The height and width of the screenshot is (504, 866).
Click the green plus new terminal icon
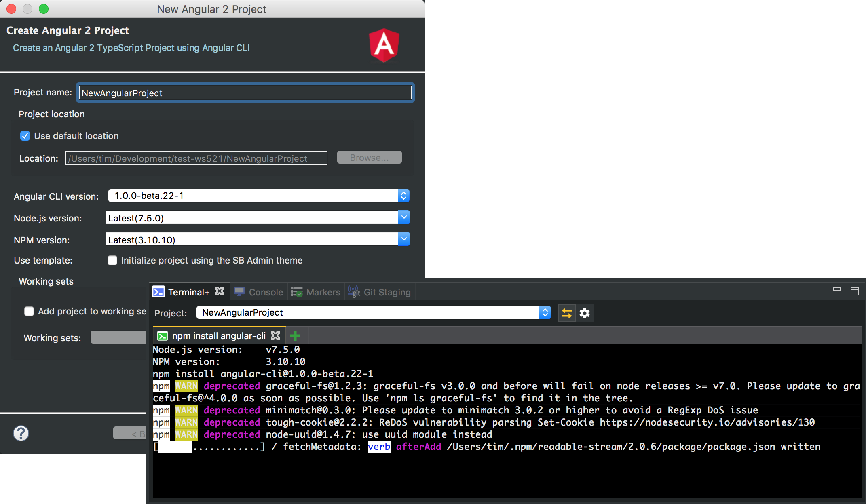click(x=295, y=336)
